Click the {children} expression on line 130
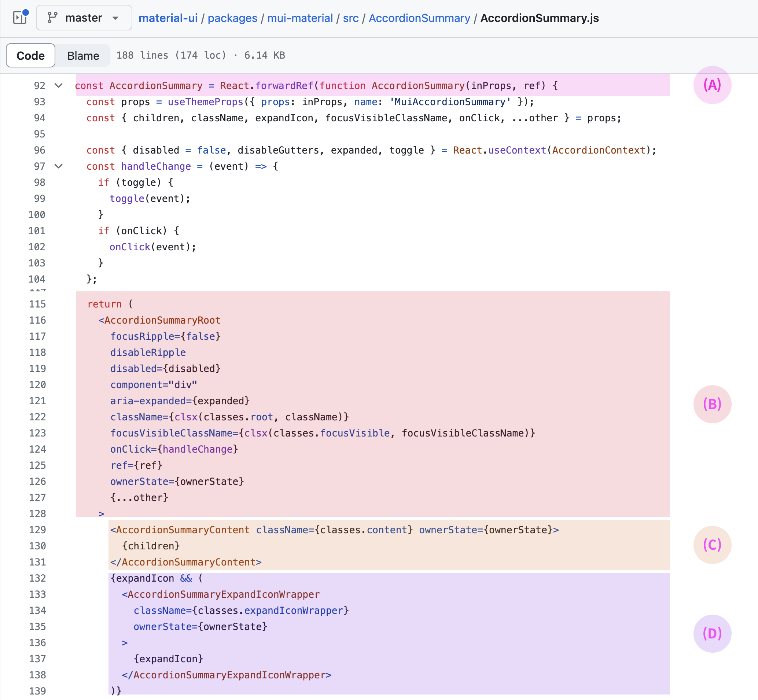Viewport: 758px width, 700px height. point(151,546)
